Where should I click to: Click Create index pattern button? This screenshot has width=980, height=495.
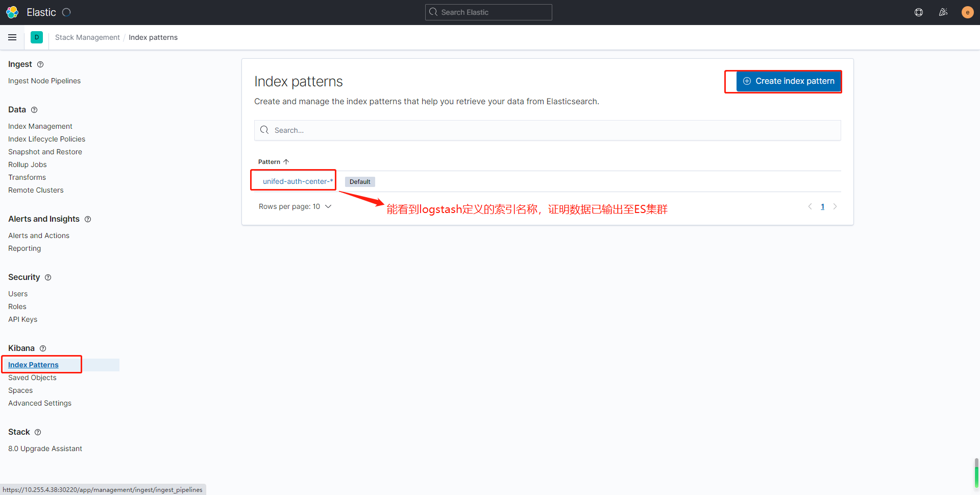789,81
